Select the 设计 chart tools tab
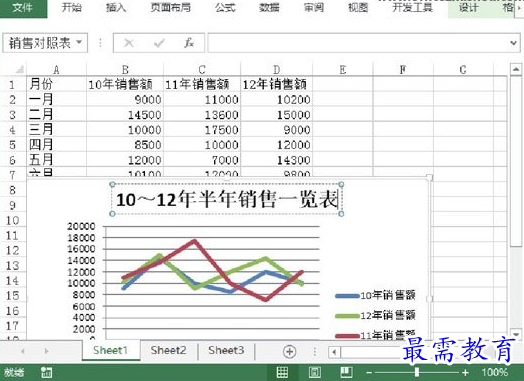Screen dimensions: 524x381 pos(468,7)
